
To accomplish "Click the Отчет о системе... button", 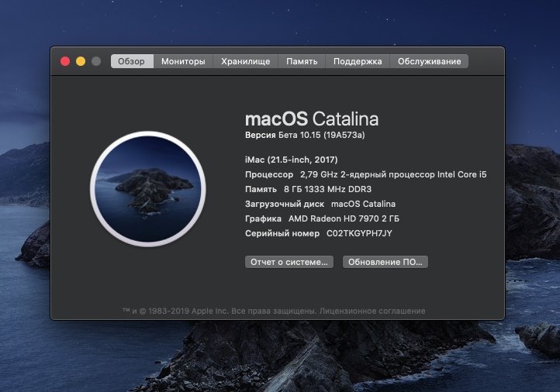I will 289,262.
